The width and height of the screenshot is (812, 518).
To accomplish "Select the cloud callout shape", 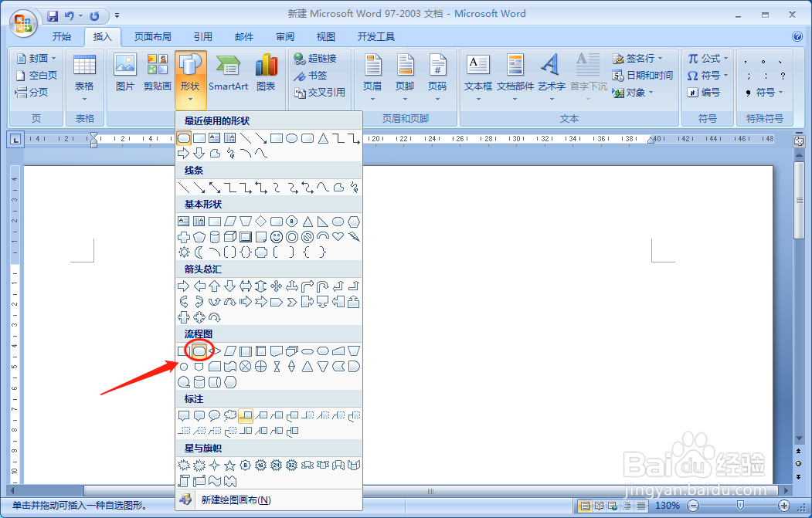I will [230, 415].
